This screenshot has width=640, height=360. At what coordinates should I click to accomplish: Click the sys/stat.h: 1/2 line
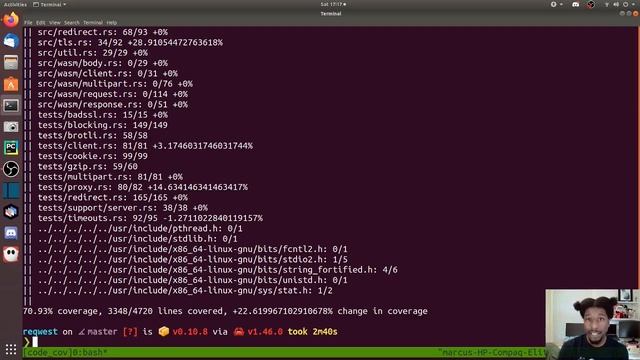(185, 291)
